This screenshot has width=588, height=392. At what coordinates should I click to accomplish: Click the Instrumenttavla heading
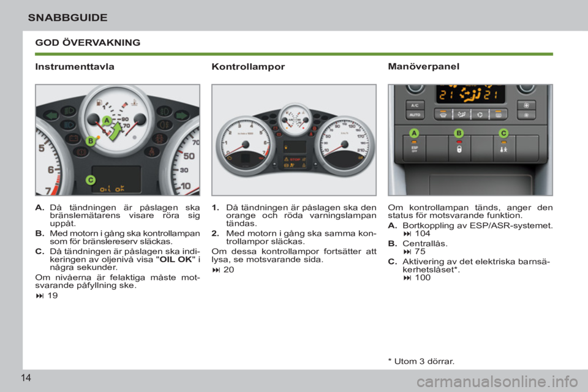(x=75, y=67)
